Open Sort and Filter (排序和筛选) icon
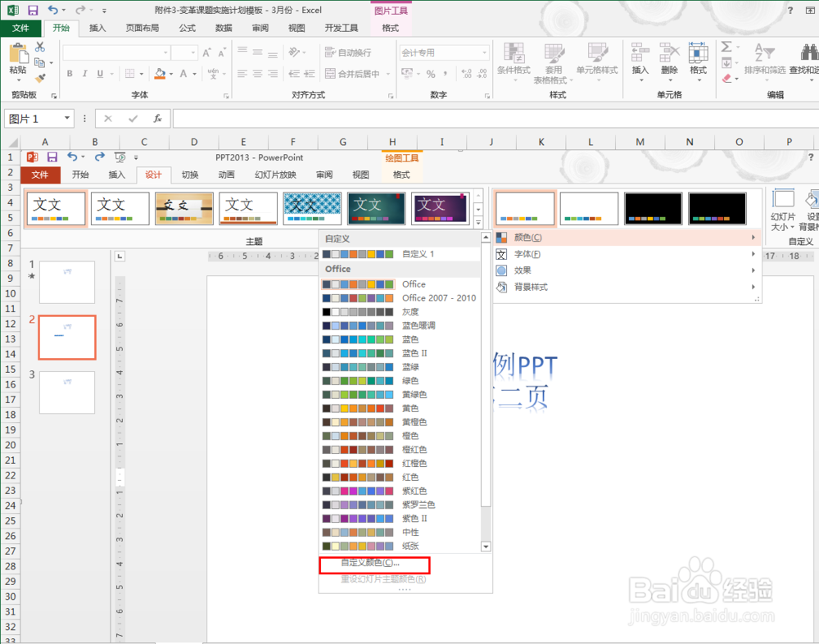This screenshot has width=819, height=644. coord(764,52)
